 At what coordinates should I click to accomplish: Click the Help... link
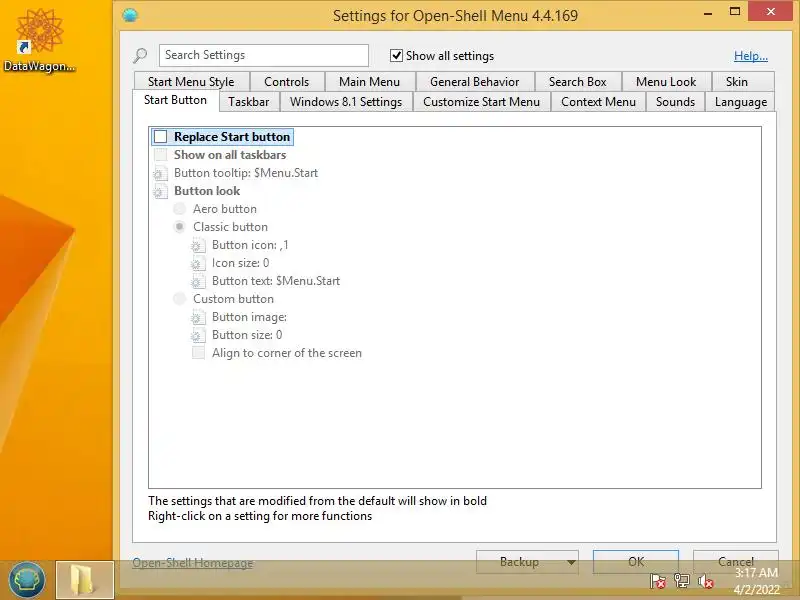coord(751,56)
